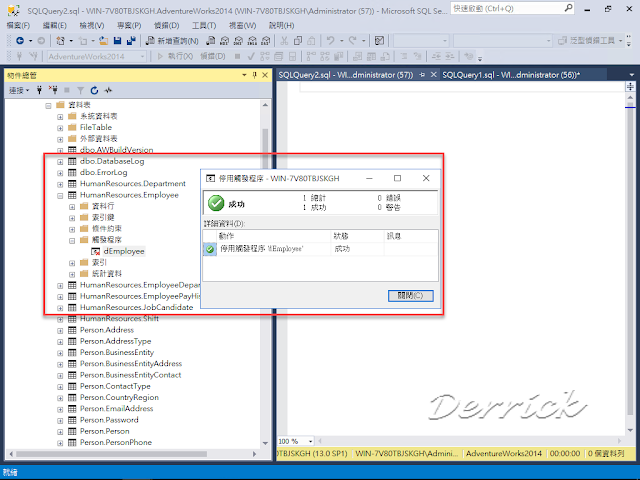
Task: Open the 說明(H) Help menu
Action: point(282,25)
